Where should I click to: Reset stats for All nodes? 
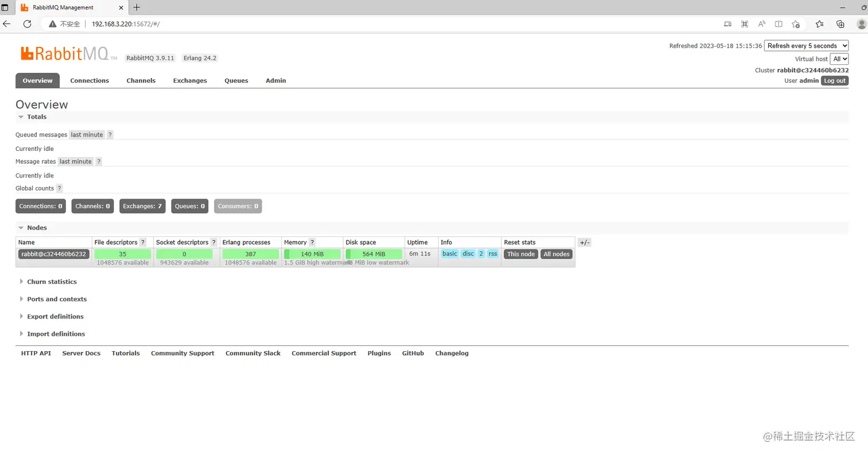click(x=556, y=254)
